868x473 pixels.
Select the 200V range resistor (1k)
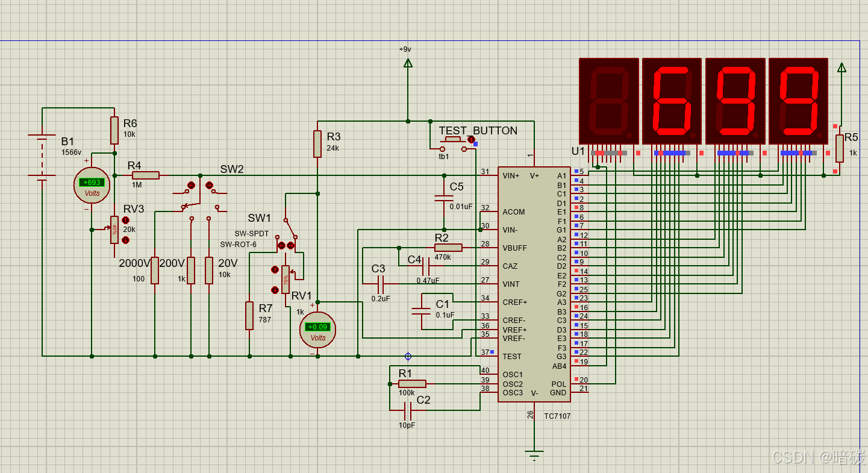(x=191, y=271)
